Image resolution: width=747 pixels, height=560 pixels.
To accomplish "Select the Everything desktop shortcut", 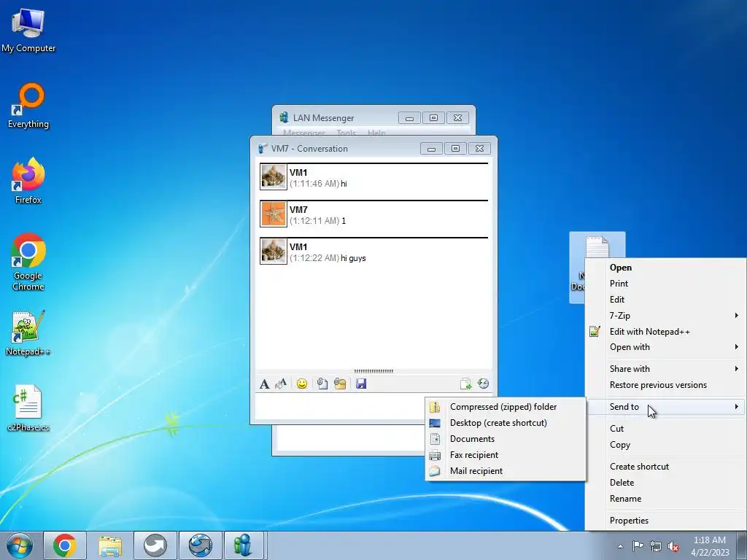I will point(28,106).
